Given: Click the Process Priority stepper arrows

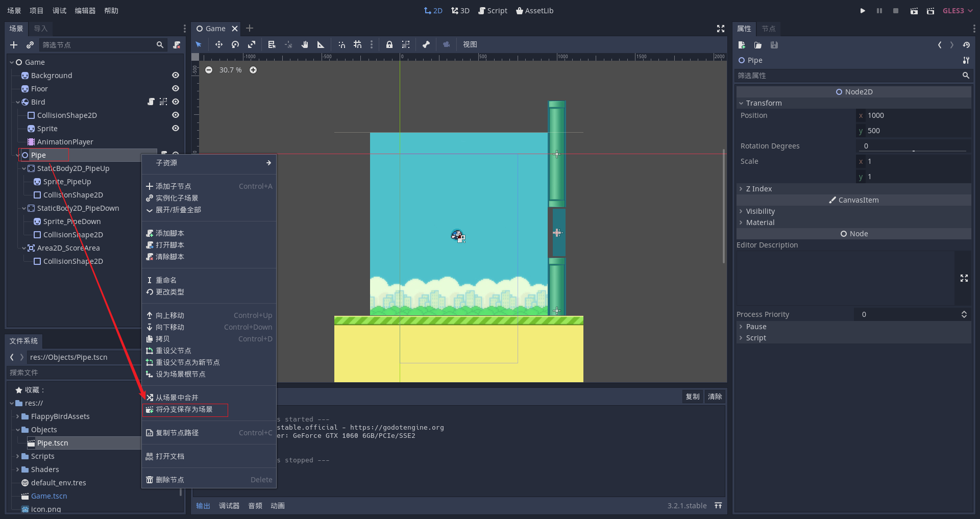Looking at the screenshot, I should [964, 314].
